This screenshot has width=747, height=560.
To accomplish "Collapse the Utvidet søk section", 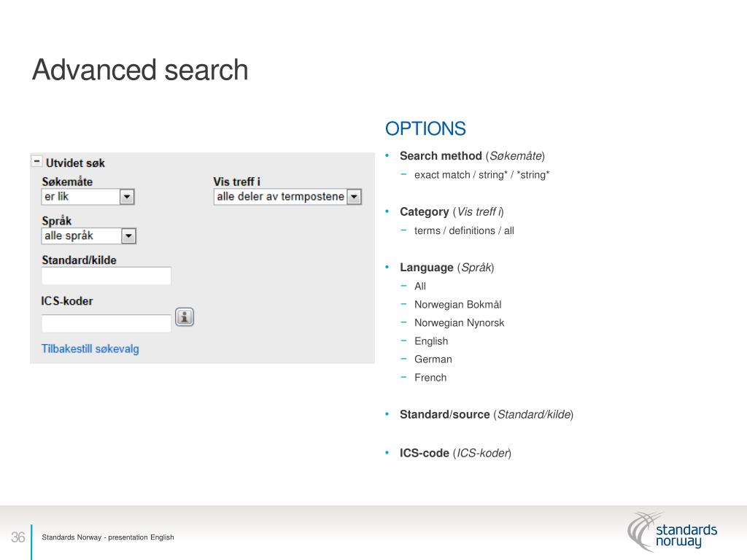I will click(36, 161).
